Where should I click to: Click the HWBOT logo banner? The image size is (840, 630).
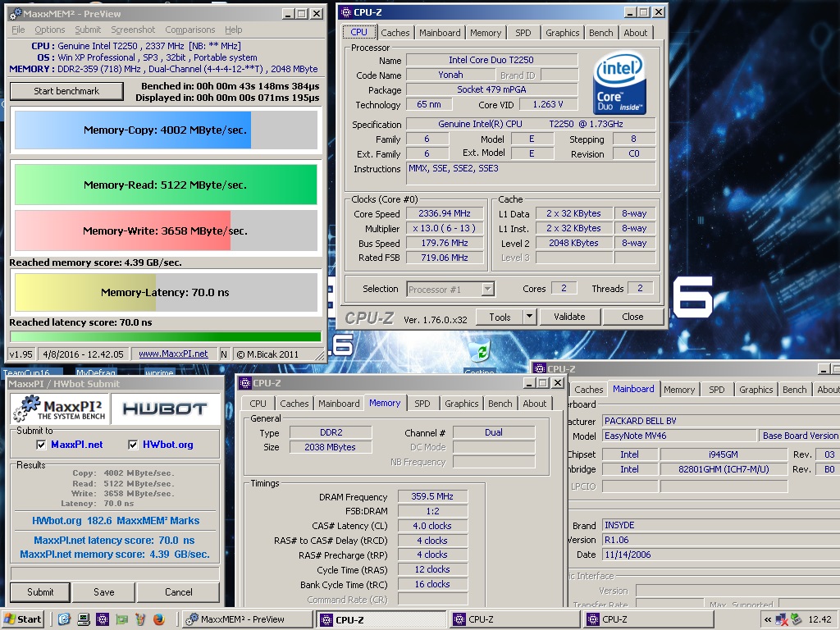pos(165,409)
